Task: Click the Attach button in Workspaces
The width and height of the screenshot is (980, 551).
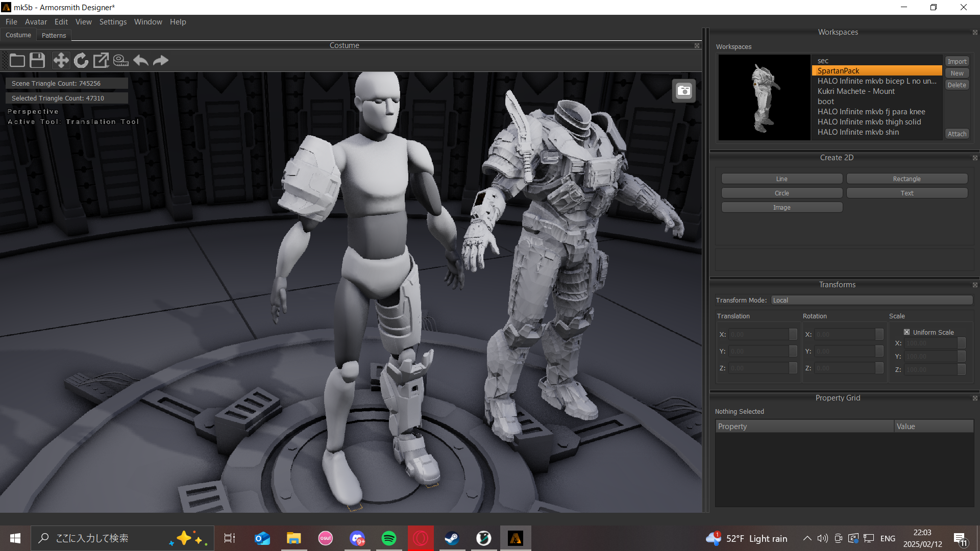Action: coord(957,133)
